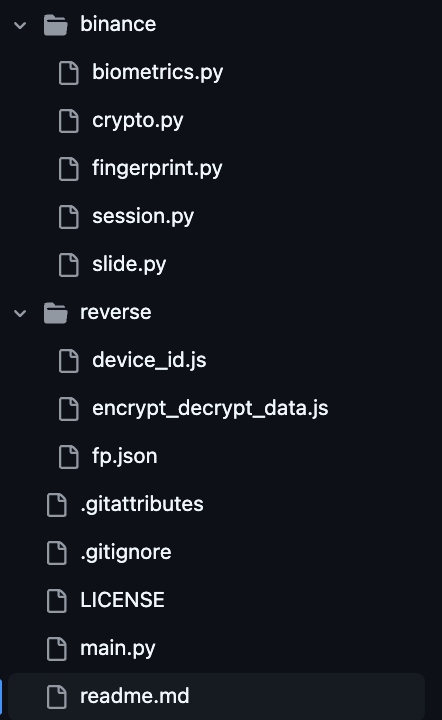Screen dimensions: 442x720
Task: Click the reverse folder icon
Action: (56, 313)
